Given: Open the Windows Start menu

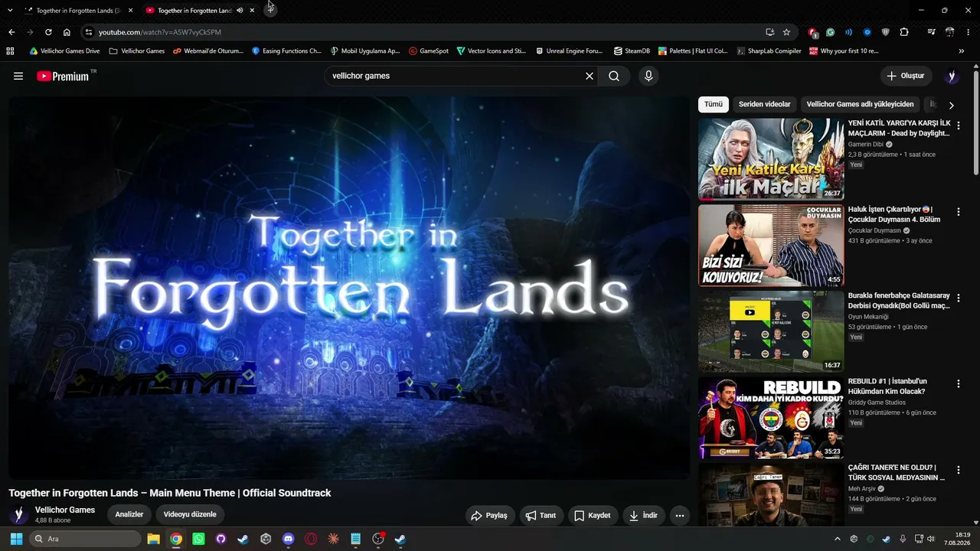Looking at the screenshot, I should pyautogui.click(x=16, y=539).
